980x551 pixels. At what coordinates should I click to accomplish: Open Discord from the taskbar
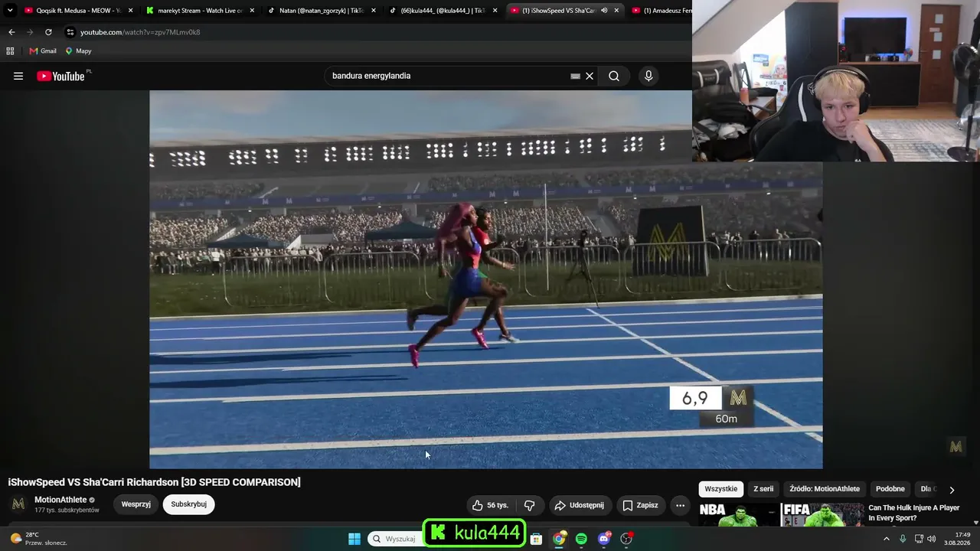pyautogui.click(x=604, y=539)
